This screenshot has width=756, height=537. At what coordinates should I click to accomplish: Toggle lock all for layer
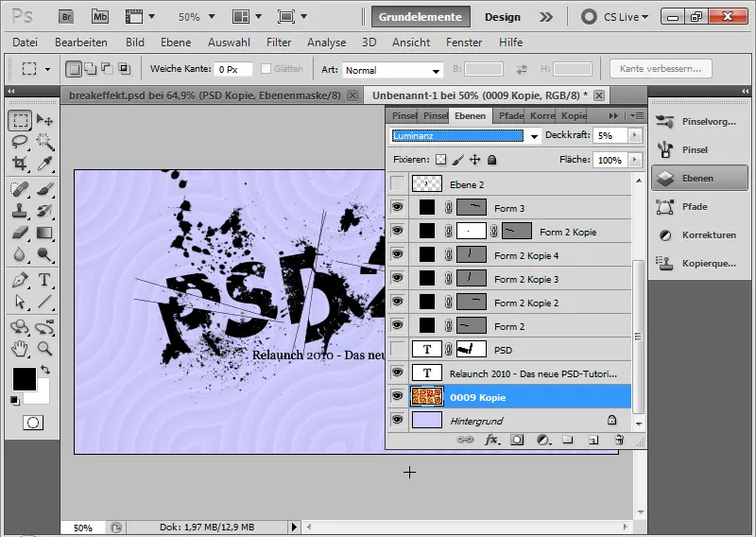tap(491, 160)
